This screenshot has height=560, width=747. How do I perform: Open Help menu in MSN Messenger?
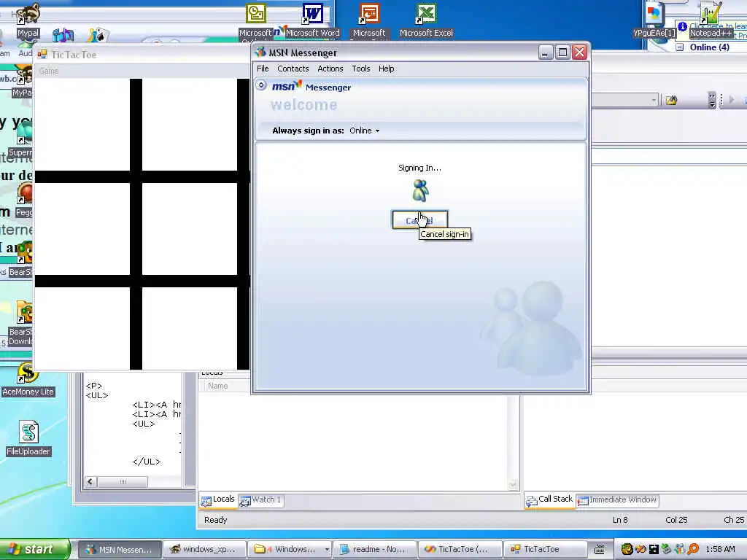point(387,69)
